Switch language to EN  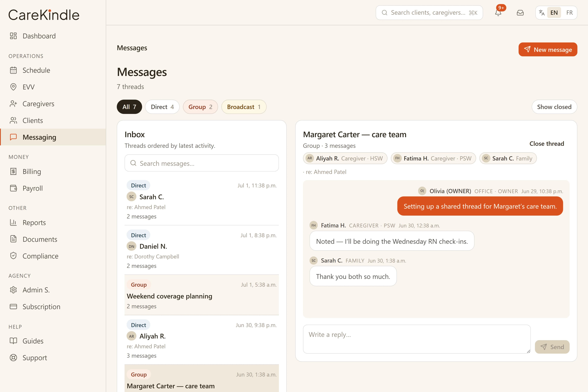click(554, 13)
